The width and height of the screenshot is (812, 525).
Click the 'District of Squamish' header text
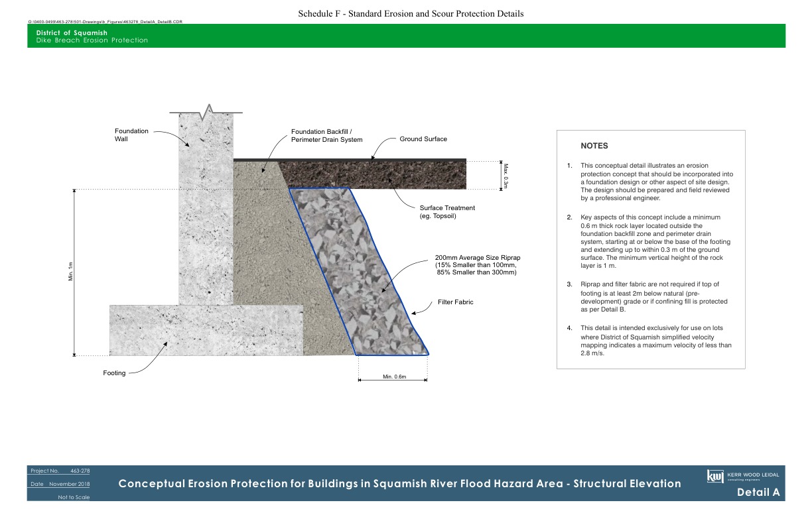[x=72, y=32]
